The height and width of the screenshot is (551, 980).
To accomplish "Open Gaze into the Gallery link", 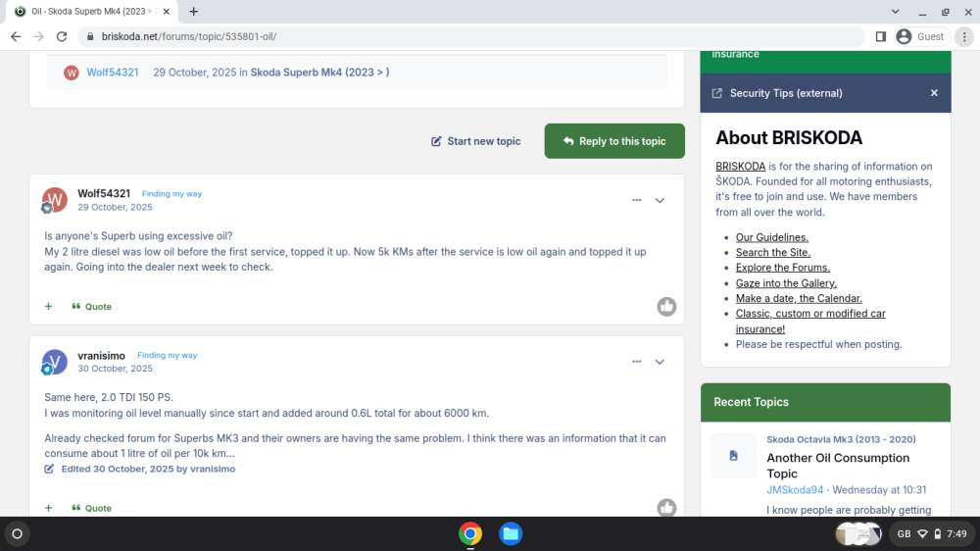I will 786,282.
